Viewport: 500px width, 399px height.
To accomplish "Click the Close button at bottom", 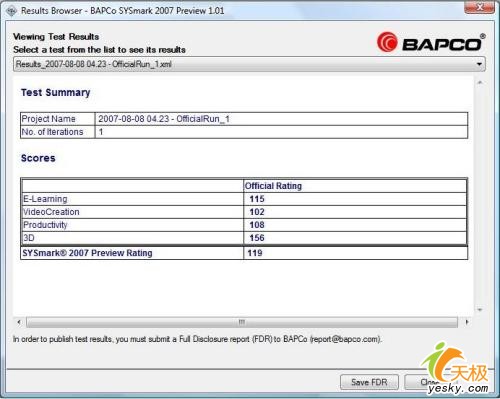I will click(x=430, y=382).
